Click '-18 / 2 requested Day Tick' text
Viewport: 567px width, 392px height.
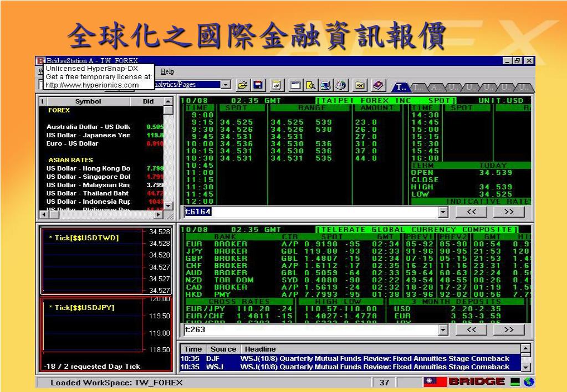92,367
